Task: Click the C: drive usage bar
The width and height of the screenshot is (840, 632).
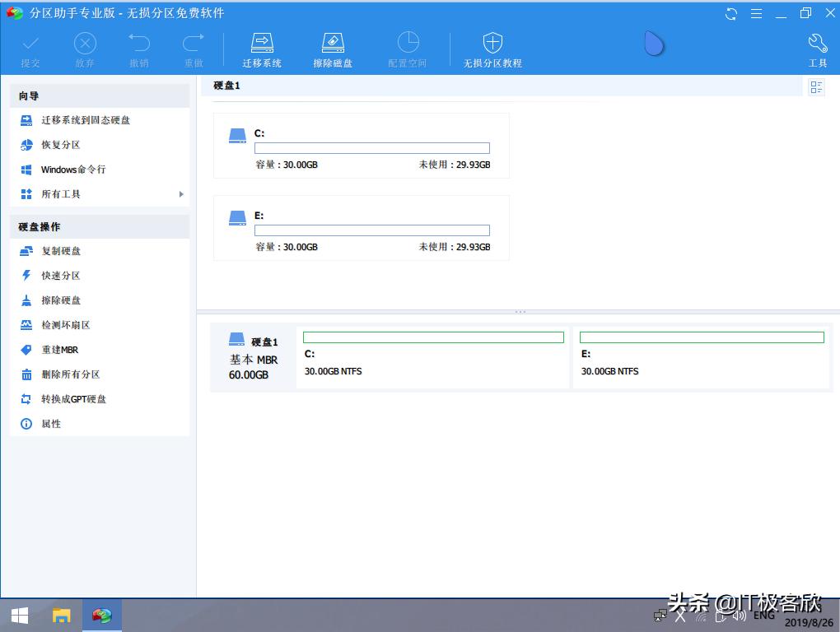Action: (371, 148)
